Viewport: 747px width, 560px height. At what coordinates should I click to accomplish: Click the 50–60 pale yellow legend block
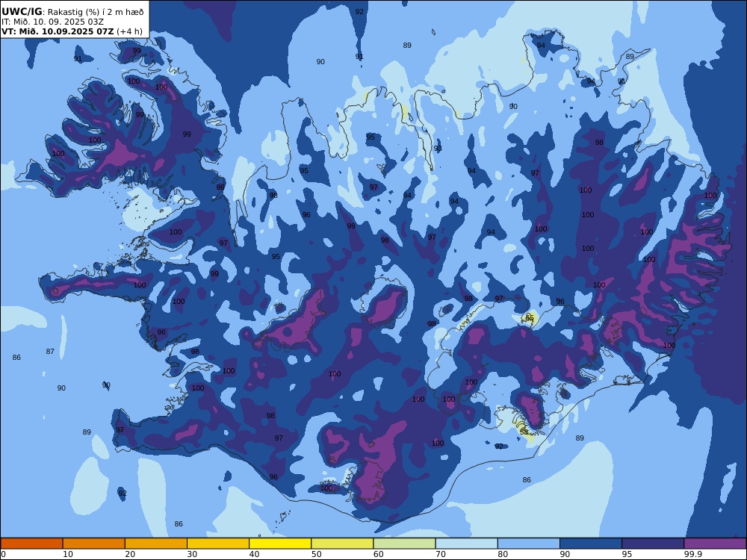point(342,544)
